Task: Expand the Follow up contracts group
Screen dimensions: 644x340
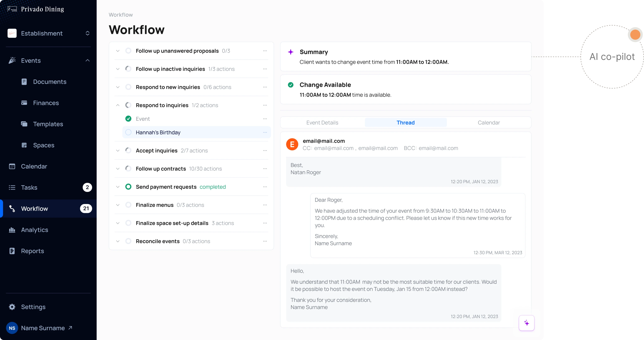Action: point(118,169)
